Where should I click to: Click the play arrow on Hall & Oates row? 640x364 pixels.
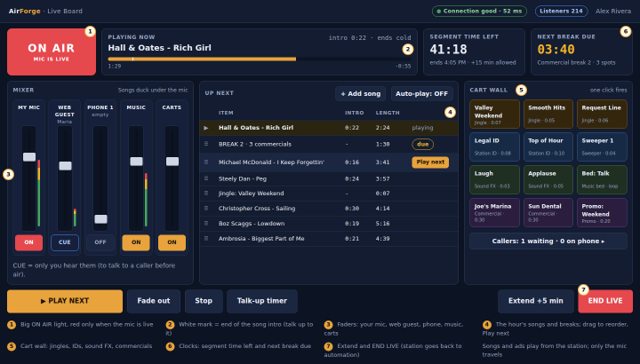(x=206, y=128)
